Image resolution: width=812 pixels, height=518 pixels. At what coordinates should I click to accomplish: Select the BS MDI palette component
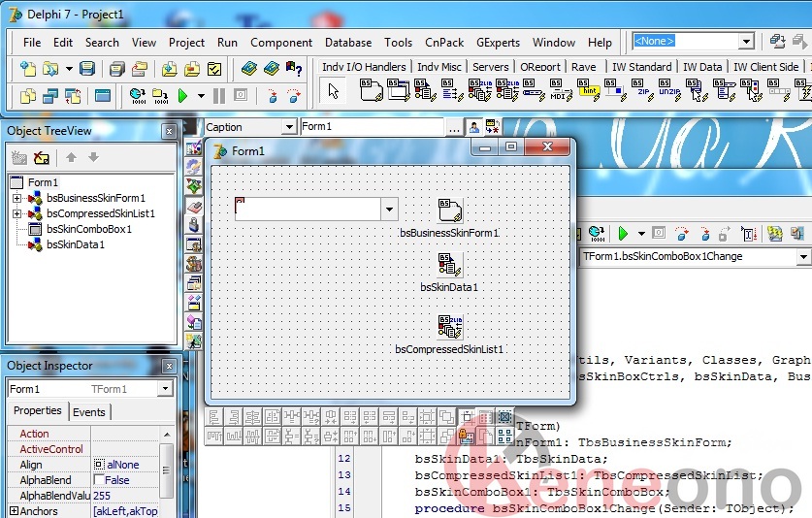tap(561, 90)
